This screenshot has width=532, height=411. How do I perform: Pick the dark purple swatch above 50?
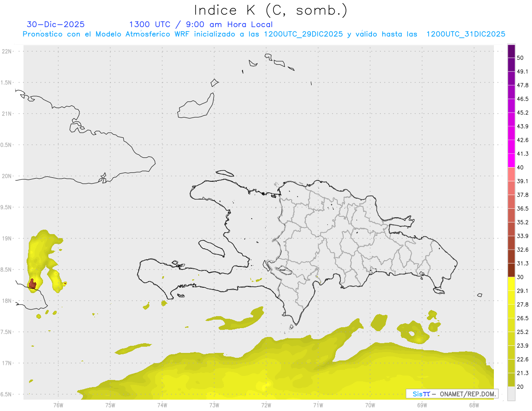(511, 51)
